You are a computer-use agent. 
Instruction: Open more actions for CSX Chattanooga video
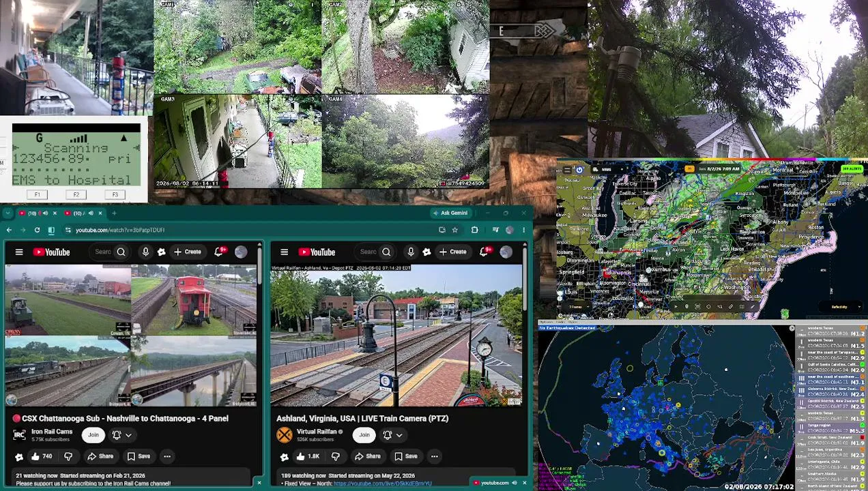click(x=167, y=456)
